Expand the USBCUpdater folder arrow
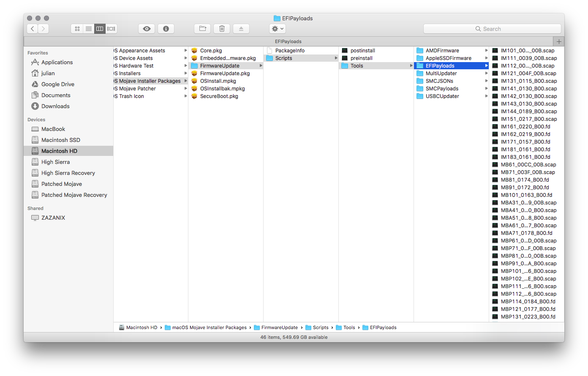This screenshot has width=588, height=376. click(486, 96)
